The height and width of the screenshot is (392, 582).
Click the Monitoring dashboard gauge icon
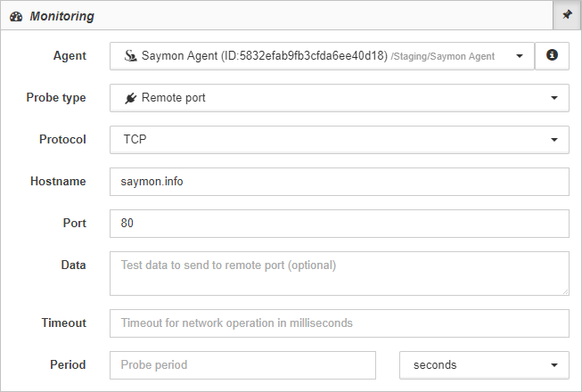16,17
